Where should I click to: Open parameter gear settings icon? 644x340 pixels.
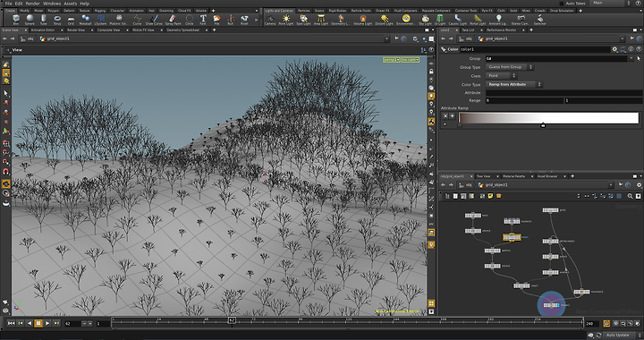click(x=614, y=49)
